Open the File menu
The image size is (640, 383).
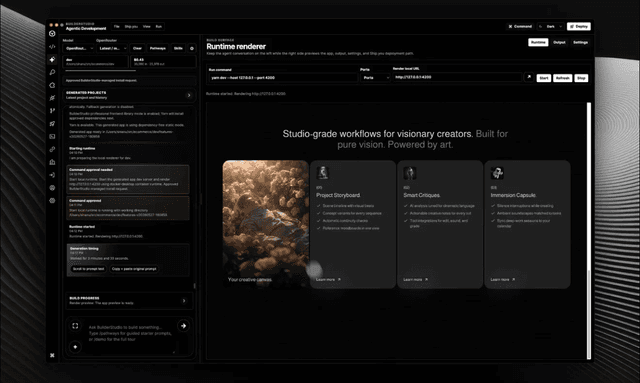pos(116,27)
